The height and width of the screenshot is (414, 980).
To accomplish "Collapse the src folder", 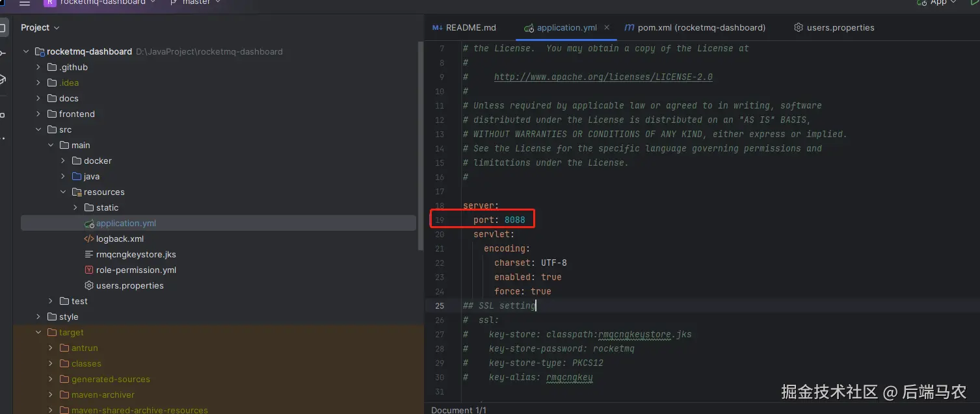I will pos(38,130).
